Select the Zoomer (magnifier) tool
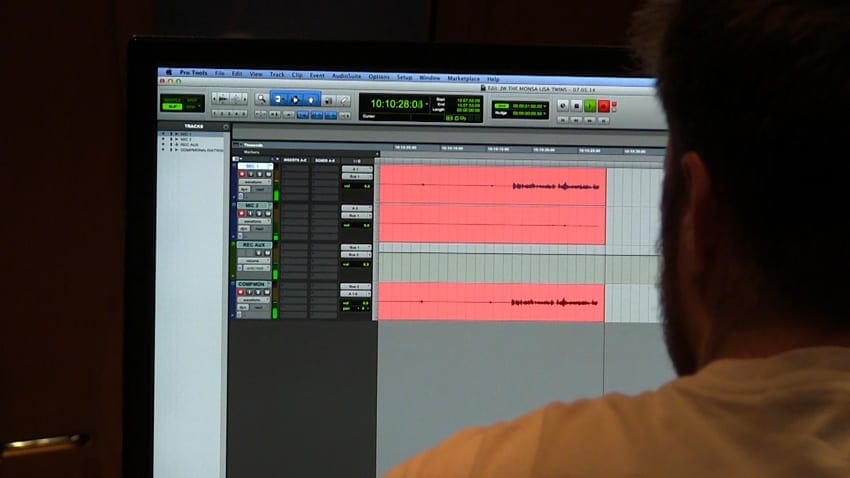Viewport: 850px width, 478px height. click(x=262, y=99)
